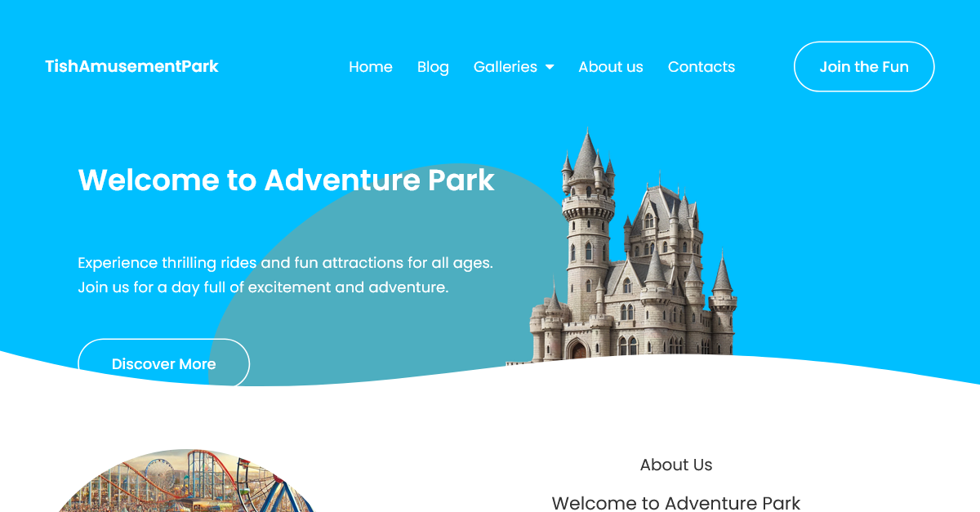
Task: Click the Join the Fun button
Action: tap(864, 67)
